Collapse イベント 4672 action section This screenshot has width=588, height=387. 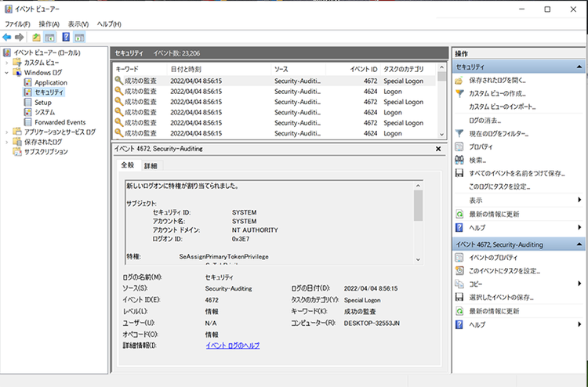(x=579, y=244)
